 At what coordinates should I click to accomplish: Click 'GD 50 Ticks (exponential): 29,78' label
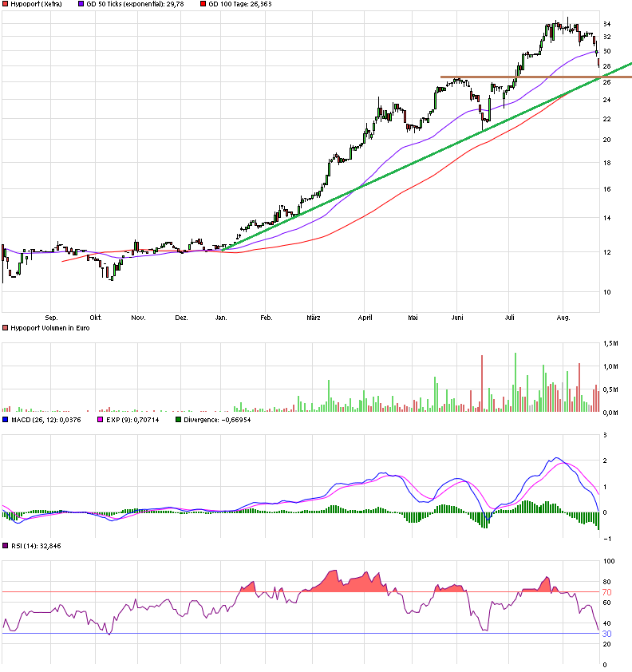coord(135,4)
